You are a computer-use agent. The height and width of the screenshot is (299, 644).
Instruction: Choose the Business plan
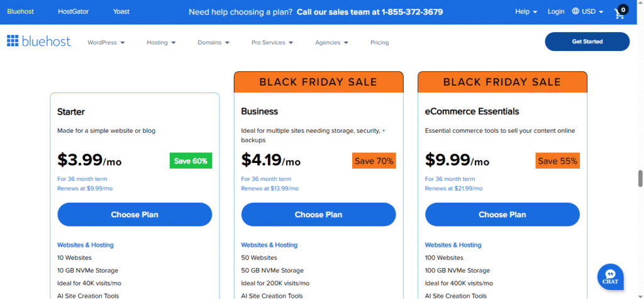[318, 215]
